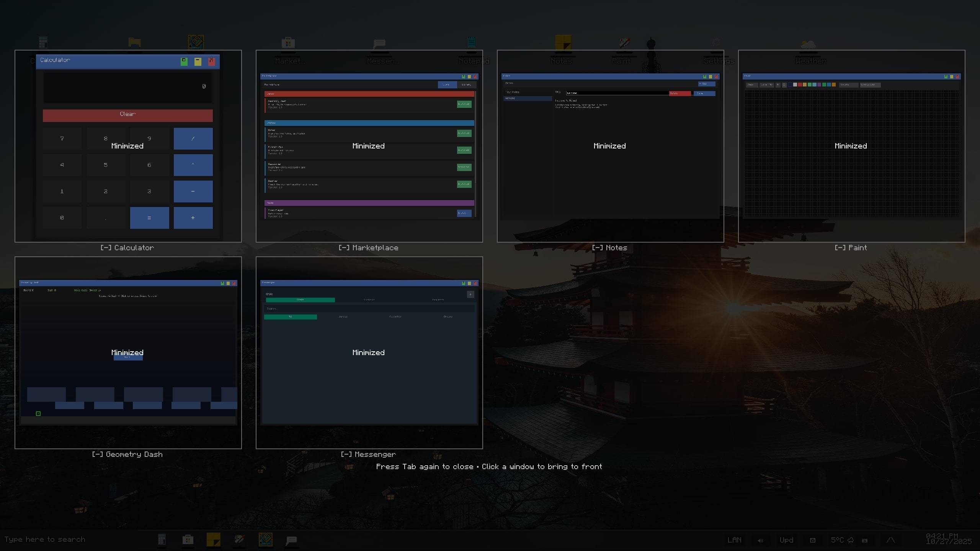Viewport: 980px width, 551px height.
Task: Click the yellow Notes taskbar icon
Action: click(x=213, y=540)
